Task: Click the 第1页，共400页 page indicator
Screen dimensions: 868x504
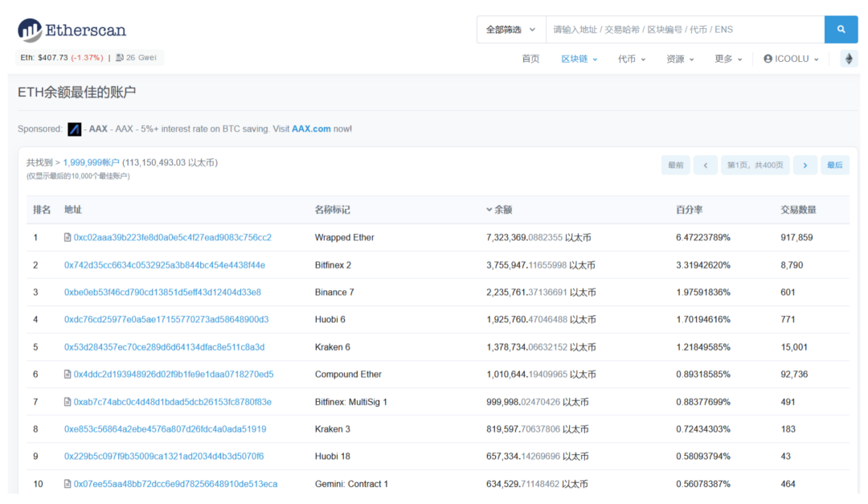Action: coord(755,165)
